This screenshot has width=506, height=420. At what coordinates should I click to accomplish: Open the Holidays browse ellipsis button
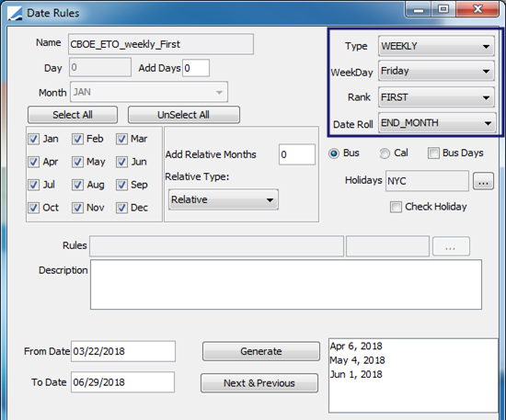coord(483,181)
